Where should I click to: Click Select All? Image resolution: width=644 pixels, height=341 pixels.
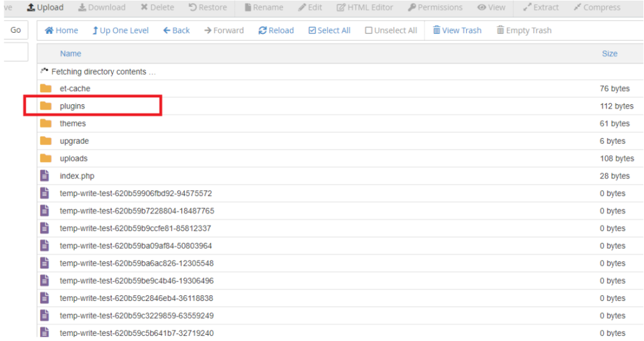tap(330, 30)
